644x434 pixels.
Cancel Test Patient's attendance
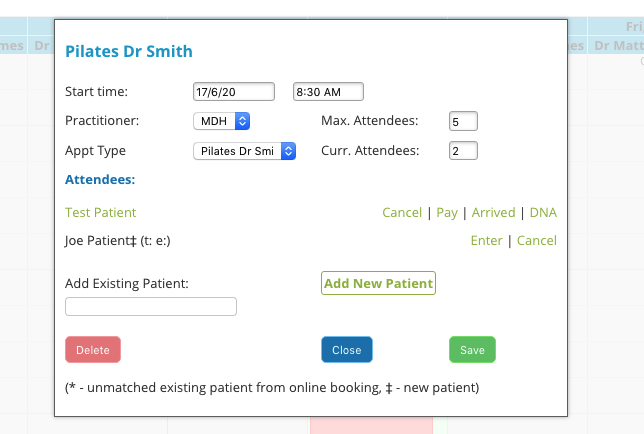[x=402, y=212]
